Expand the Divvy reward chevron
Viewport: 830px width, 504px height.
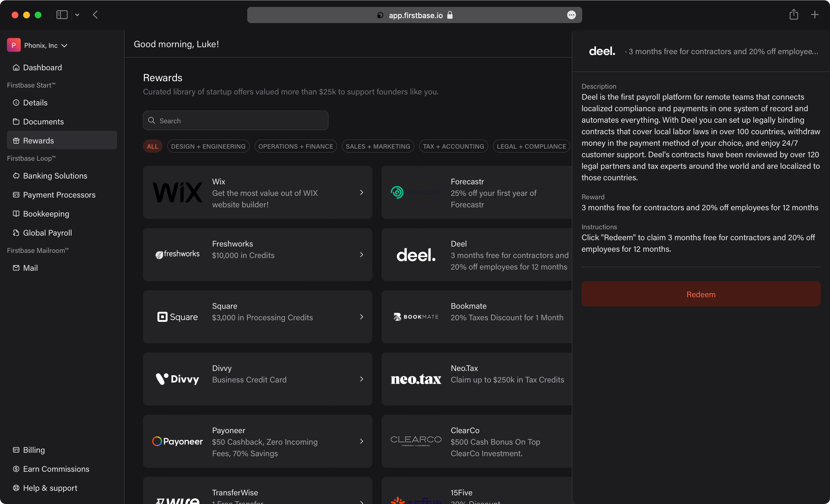(x=361, y=379)
